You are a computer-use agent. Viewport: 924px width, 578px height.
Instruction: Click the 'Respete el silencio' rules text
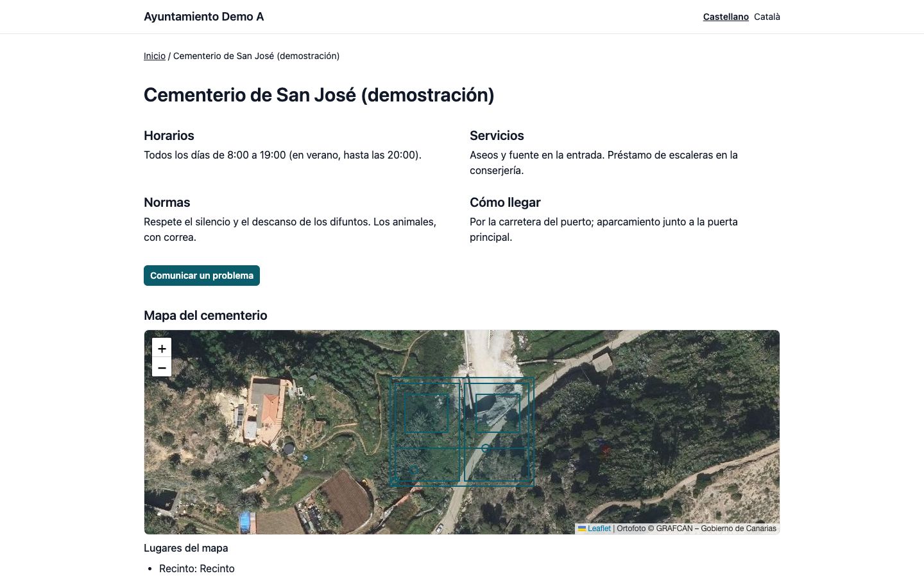(290, 229)
